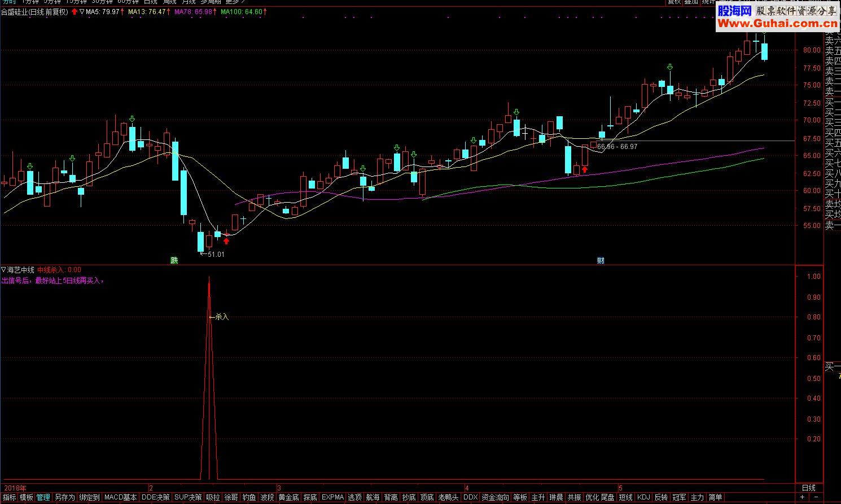Click the red up arrow beside stock title
The image size is (841, 504).
(x=75, y=12)
